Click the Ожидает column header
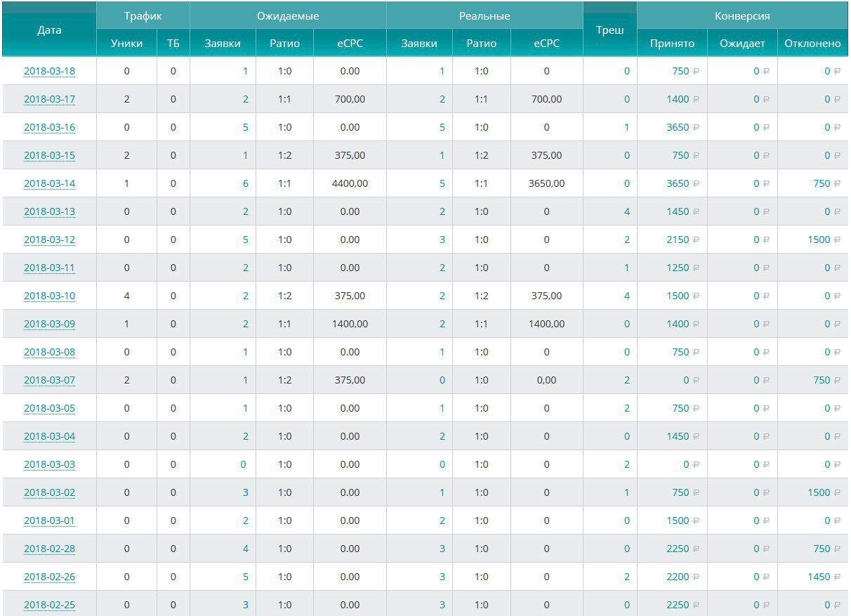This screenshot has width=851, height=616. (x=742, y=44)
